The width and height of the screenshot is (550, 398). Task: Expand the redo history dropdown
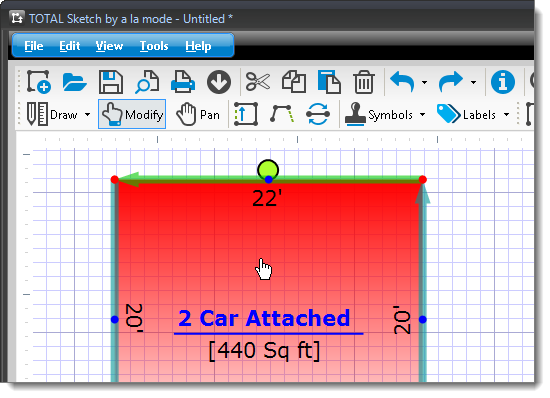[x=474, y=83]
